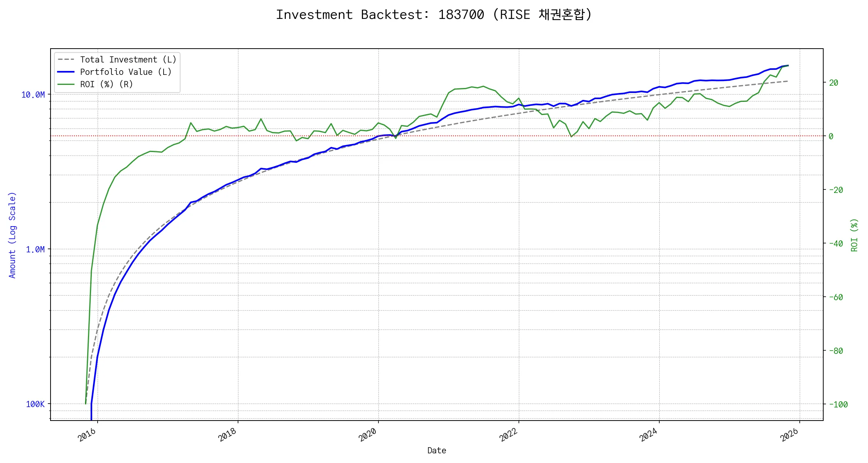Click the green legend line sample

pyautogui.click(x=66, y=84)
